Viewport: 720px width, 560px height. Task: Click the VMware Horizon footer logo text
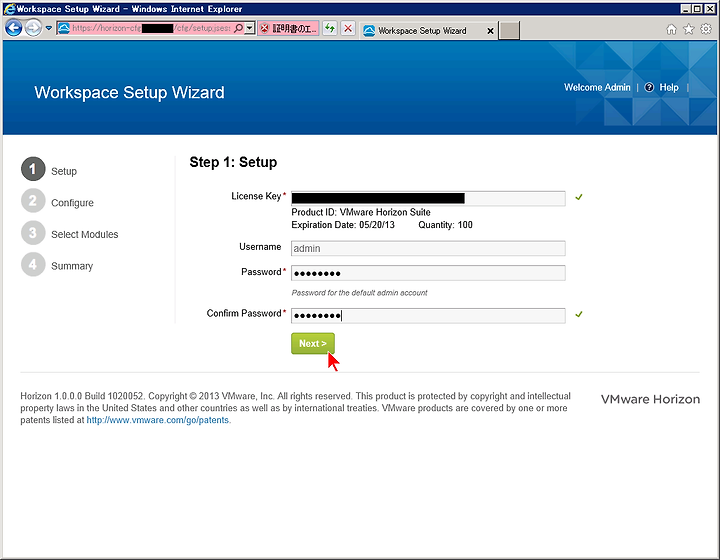tap(650, 399)
